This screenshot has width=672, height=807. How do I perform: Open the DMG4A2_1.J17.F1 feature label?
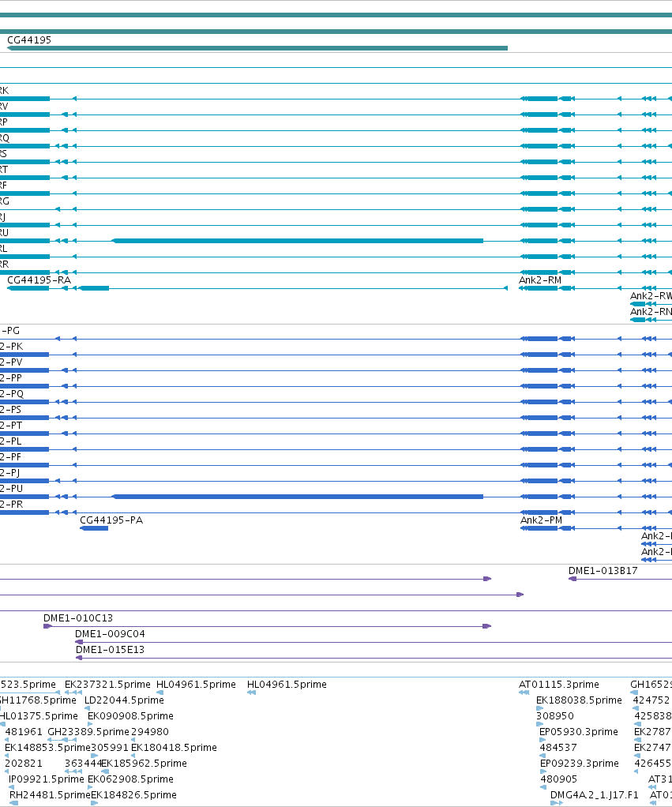595,795
